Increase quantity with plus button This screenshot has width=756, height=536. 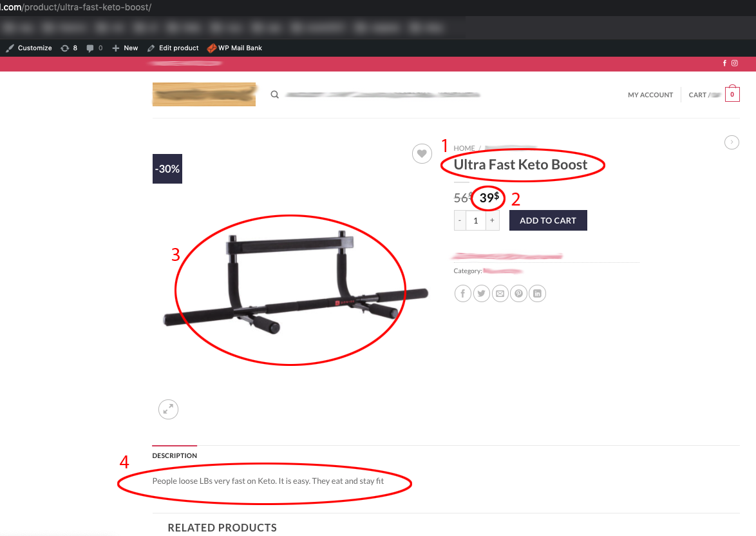click(x=492, y=220)
